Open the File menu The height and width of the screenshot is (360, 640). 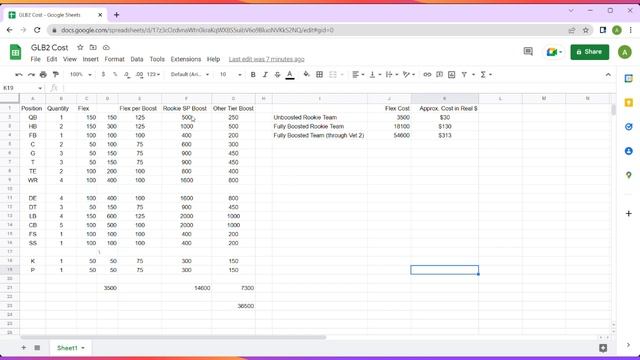pyautogui.click(x=36, y=59)
